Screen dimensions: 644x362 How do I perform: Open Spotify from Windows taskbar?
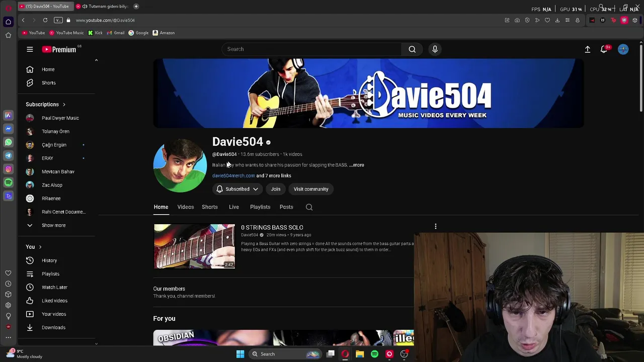(374, 354)
